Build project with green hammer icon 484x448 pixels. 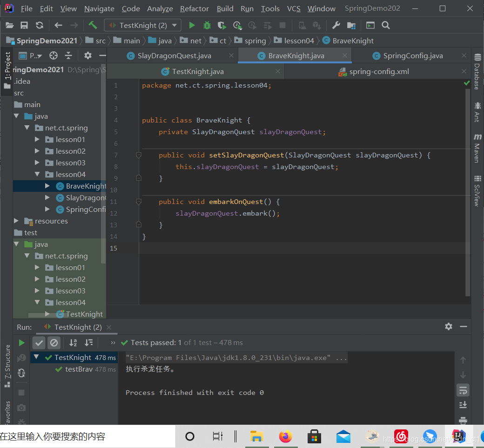click(93, 25)
